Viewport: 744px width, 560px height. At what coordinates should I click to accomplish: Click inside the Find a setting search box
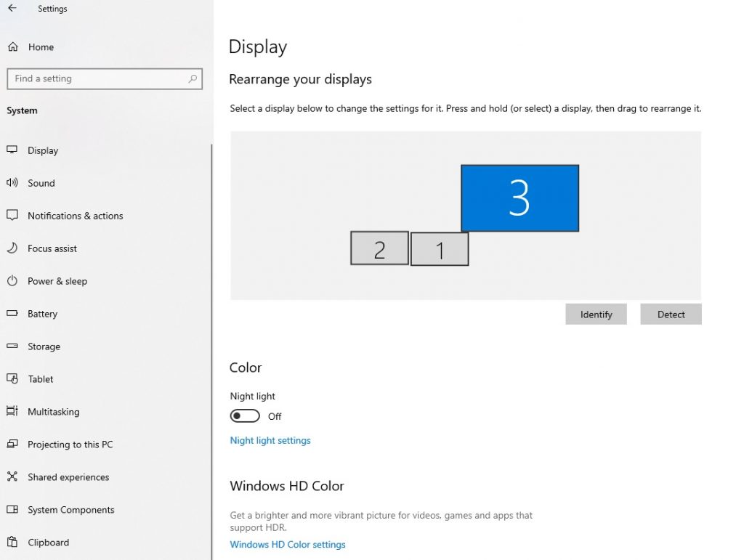(x=105, y=78)
